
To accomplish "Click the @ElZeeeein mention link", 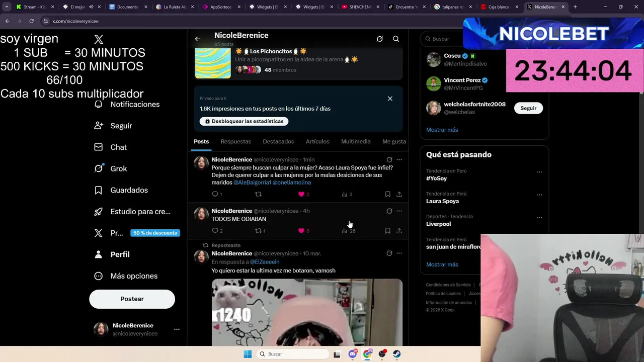I will pos(265,262).
